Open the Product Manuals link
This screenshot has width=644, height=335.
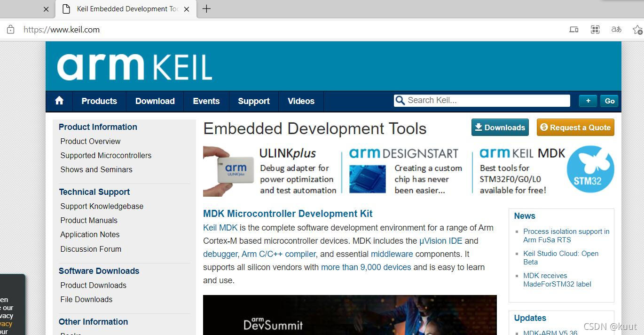pos(89,220)
